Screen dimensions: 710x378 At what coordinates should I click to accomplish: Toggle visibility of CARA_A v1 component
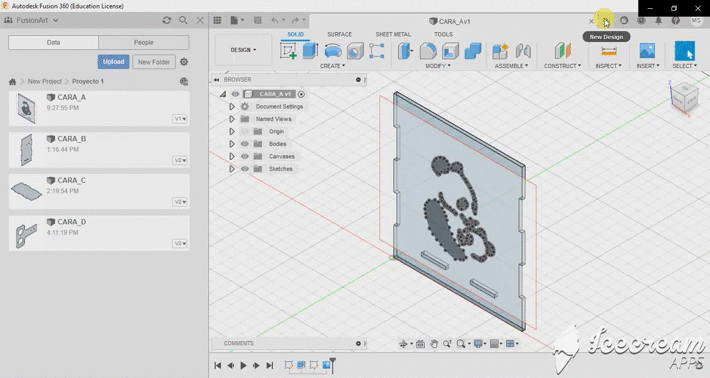[235, 94]
